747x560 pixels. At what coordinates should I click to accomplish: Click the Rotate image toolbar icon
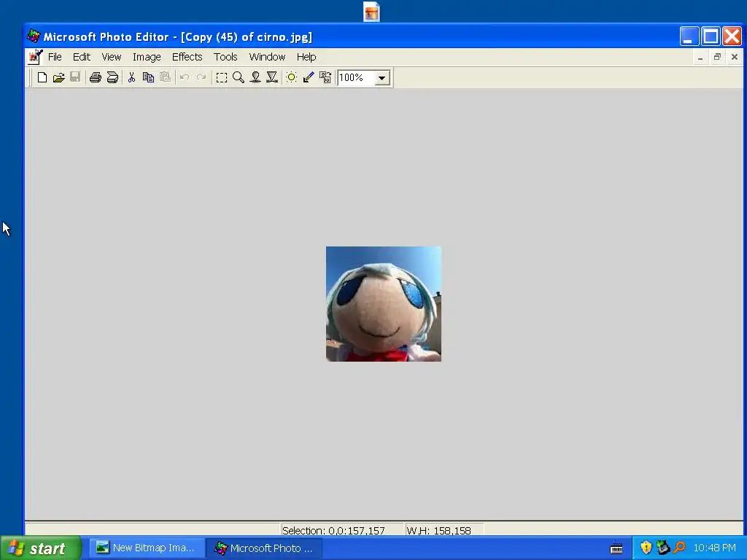click(x=325, y=77)
